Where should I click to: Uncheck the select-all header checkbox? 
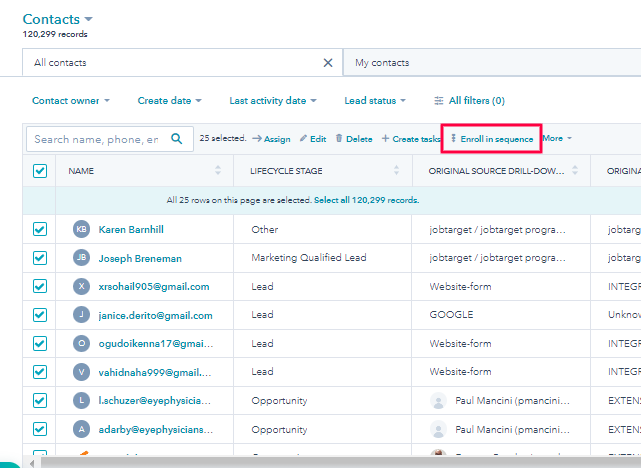(40, 171)
